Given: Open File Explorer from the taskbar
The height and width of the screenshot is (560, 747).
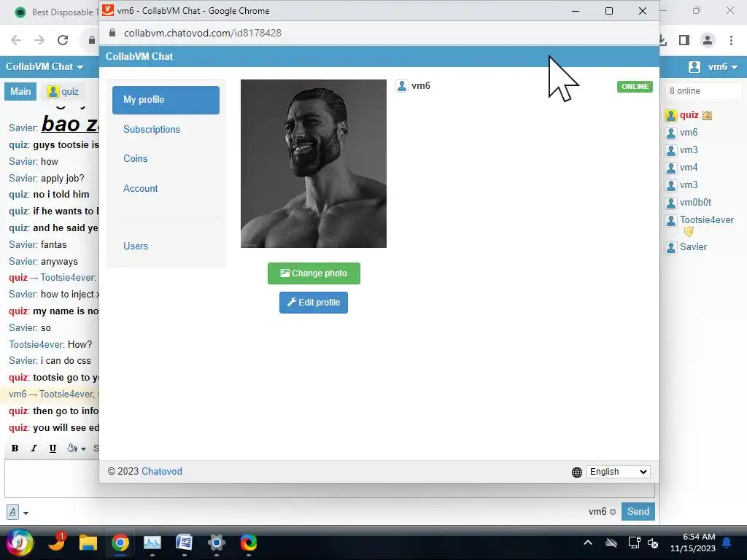Looking at the screenshot, I should tap(88, 542).
